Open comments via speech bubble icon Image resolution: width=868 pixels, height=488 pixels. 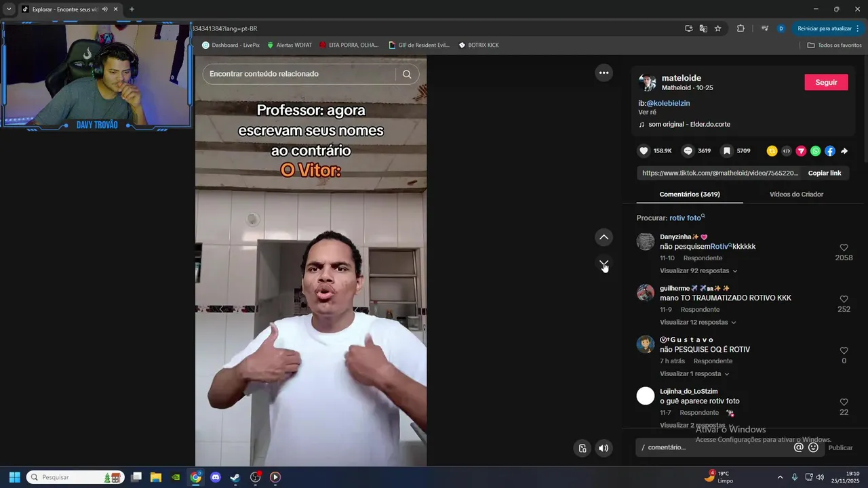tap(688, 151)
